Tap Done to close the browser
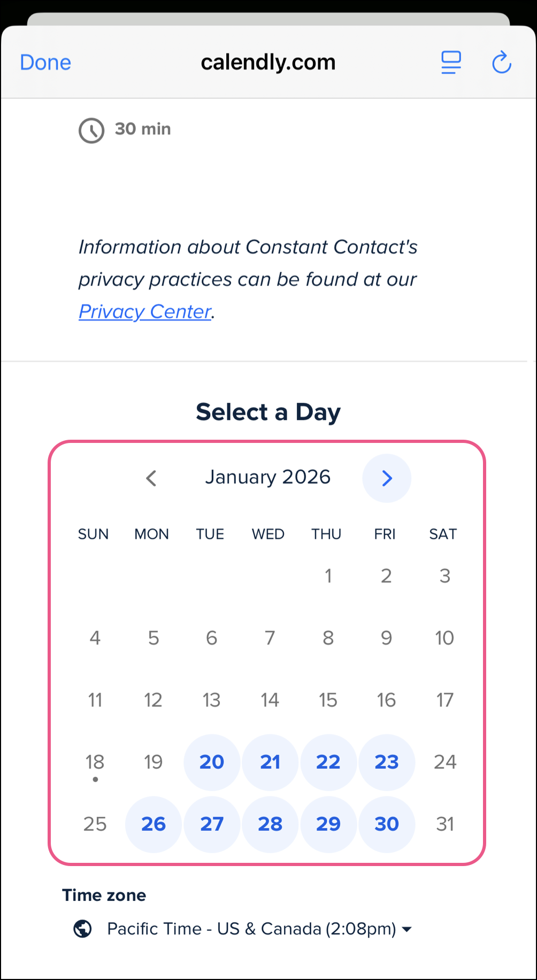 (45, 63)
